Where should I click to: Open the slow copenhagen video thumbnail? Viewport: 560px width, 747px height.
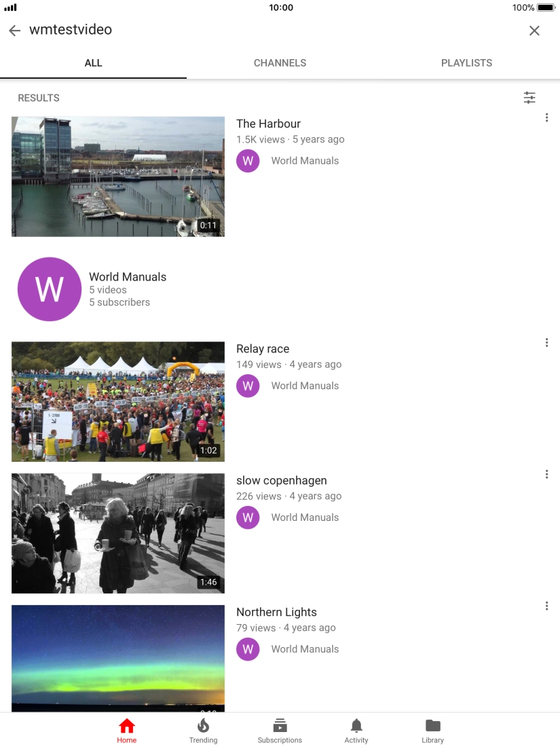click(x=117, y=533)
